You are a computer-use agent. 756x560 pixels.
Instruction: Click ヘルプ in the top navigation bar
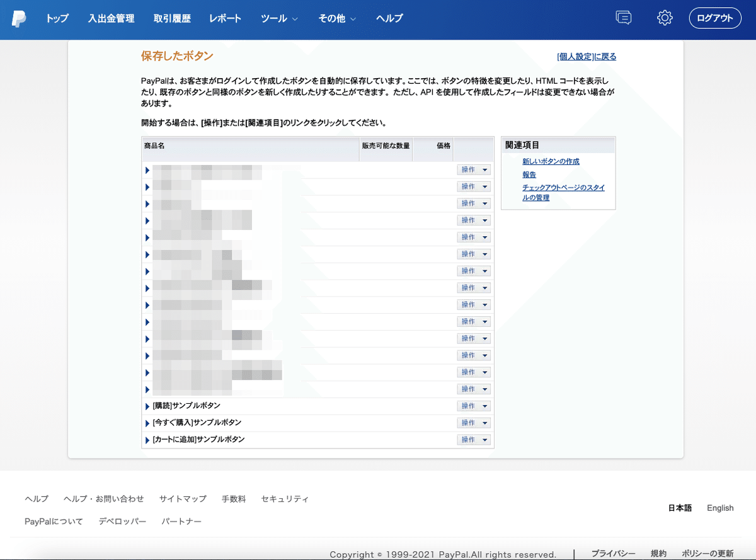[x=389, y=19]
